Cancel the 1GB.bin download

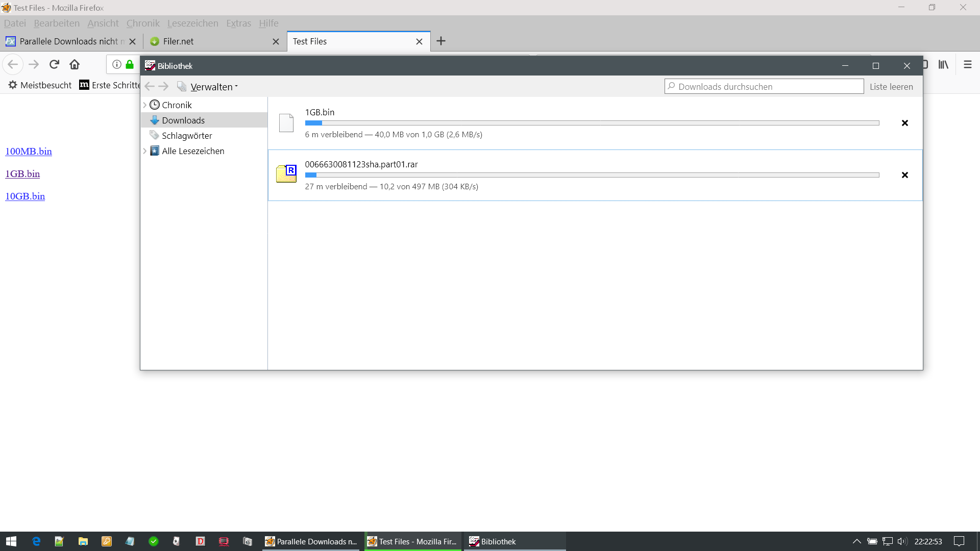[x=904, y=123]
